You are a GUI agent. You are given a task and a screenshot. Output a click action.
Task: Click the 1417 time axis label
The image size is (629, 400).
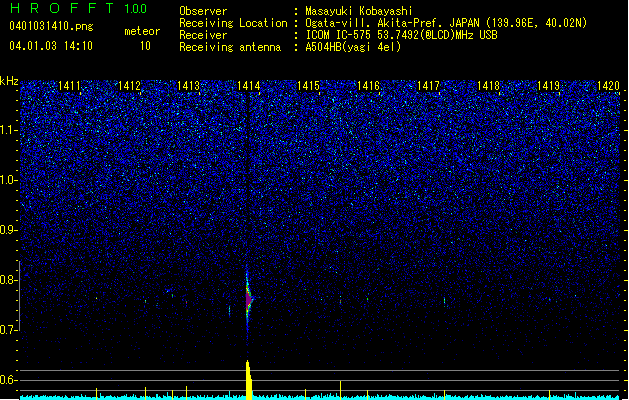tap(428, 86)
